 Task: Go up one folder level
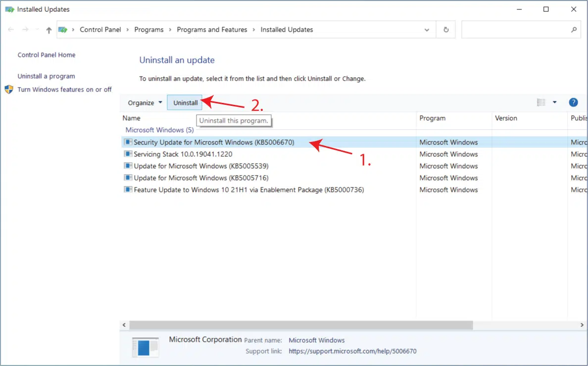coord(49,30)
